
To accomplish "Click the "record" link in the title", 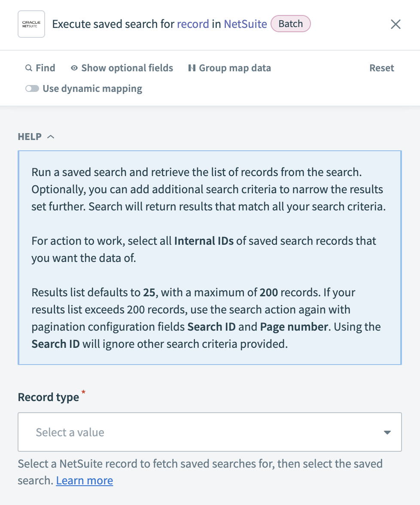I will coord(193,24).
